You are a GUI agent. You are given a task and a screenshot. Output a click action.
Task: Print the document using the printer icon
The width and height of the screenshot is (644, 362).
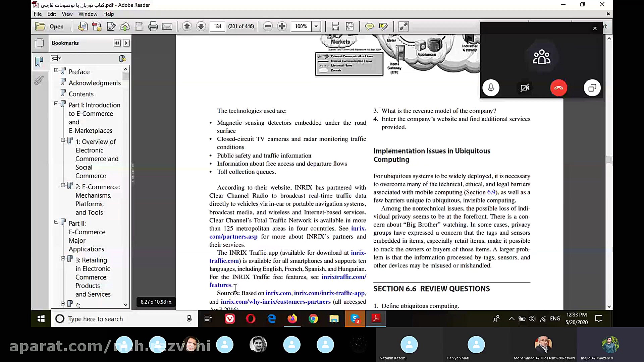coord(153,26)
